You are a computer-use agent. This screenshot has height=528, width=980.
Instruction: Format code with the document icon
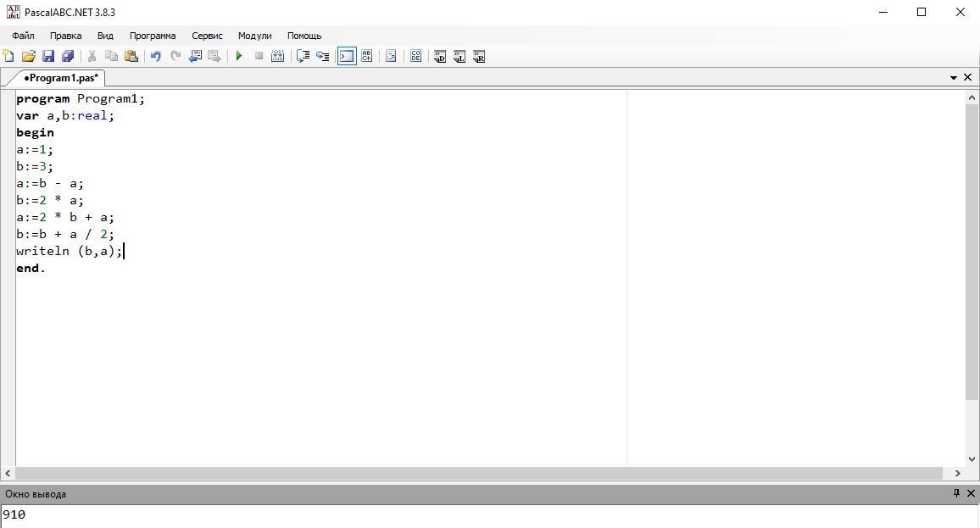[392, 56]
